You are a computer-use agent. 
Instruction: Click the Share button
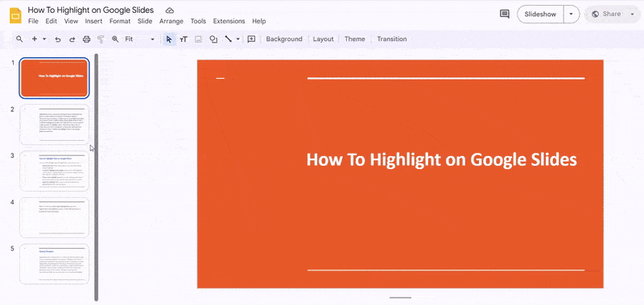(x=606, y=14)
